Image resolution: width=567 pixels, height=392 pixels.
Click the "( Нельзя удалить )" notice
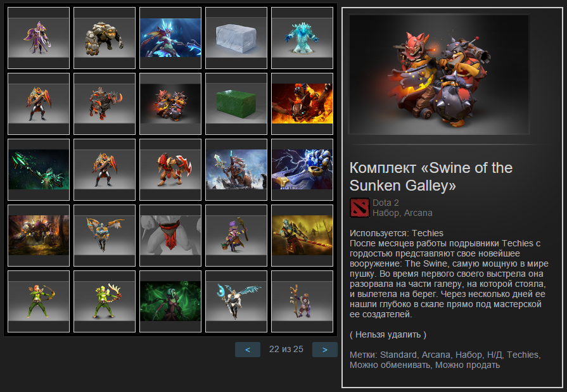[x=388, y=334]
